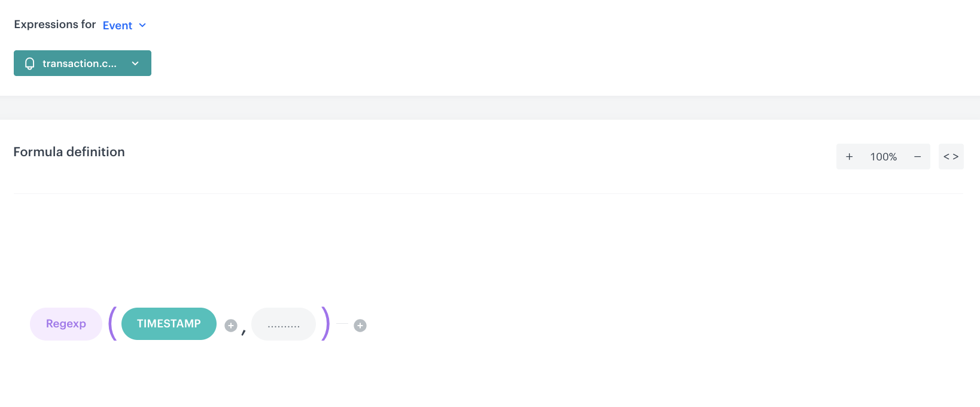The height and width of the screenshot is (407, 980).
Task: Click the Expressions for header label
Action: point(54,24)
